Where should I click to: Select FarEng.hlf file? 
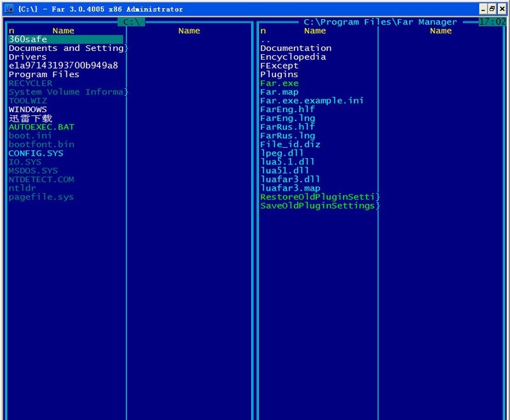coord(288,110)
